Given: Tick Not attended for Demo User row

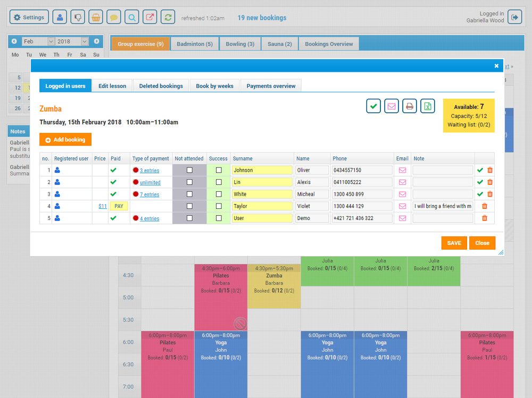Looking at the screenshot, I should (189, 218).
